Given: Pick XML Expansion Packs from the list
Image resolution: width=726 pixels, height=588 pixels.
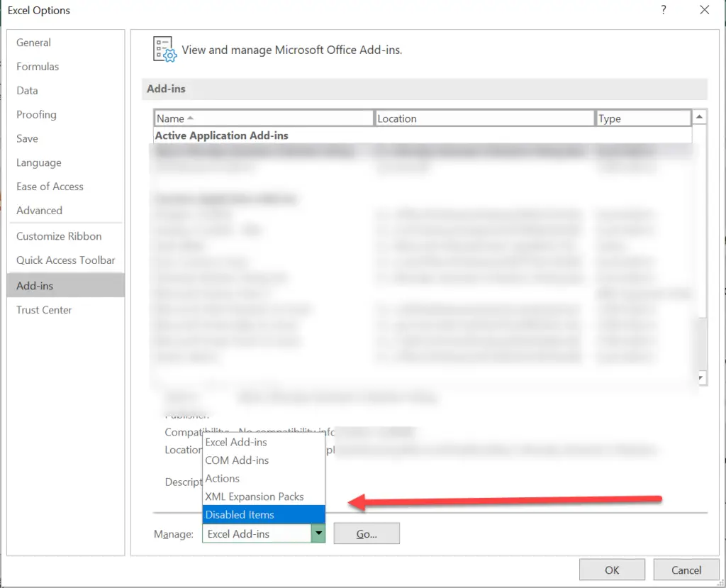Looking at the screenshot, I should tap(264, 497).
